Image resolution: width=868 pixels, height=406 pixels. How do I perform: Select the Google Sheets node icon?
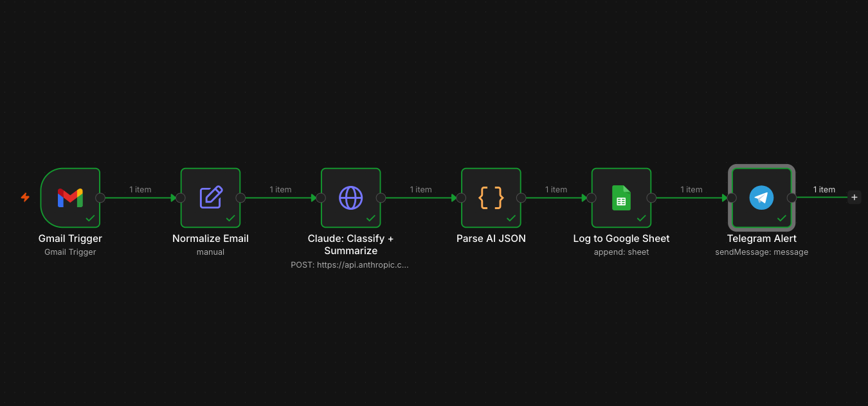pos(621,198)
